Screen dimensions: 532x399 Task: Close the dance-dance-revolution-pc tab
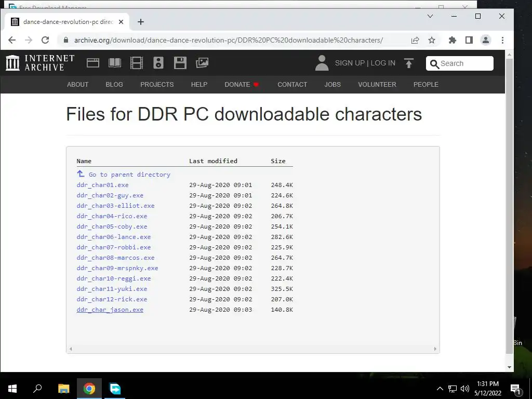click(121, 22)
